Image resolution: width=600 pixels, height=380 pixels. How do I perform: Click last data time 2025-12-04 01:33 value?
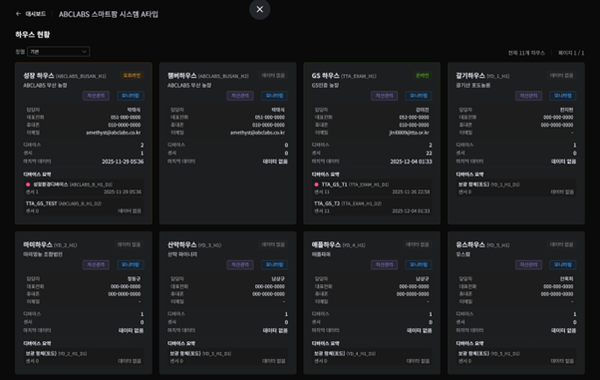(411, 162)
